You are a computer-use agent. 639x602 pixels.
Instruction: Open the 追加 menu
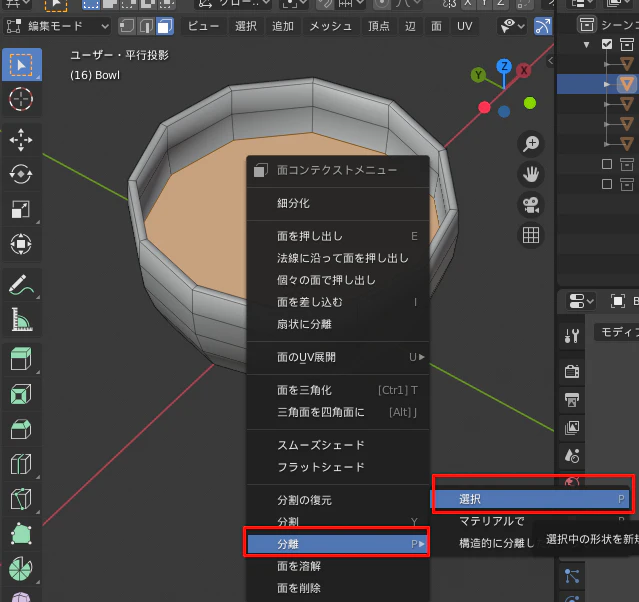283,26
